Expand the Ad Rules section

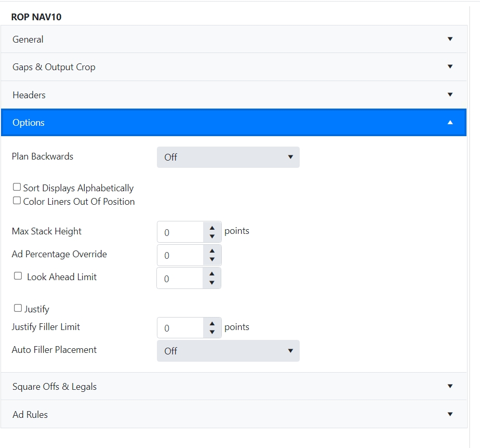click(x=234, y=414)
